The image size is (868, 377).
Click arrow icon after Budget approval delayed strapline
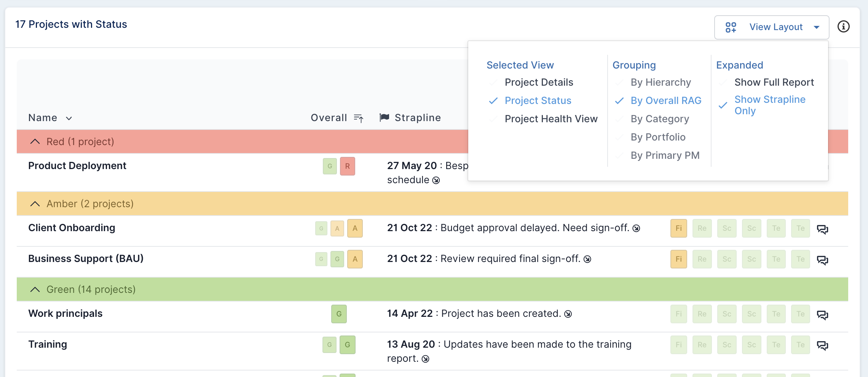(x=636, y=228)
